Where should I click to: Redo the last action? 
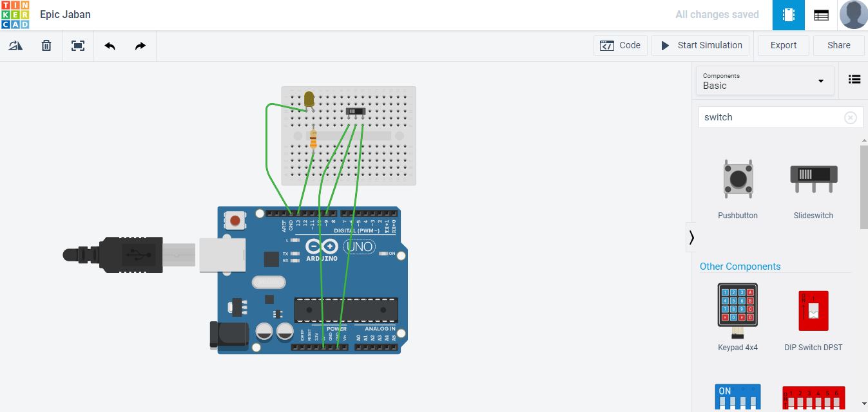tap(140, 46)
